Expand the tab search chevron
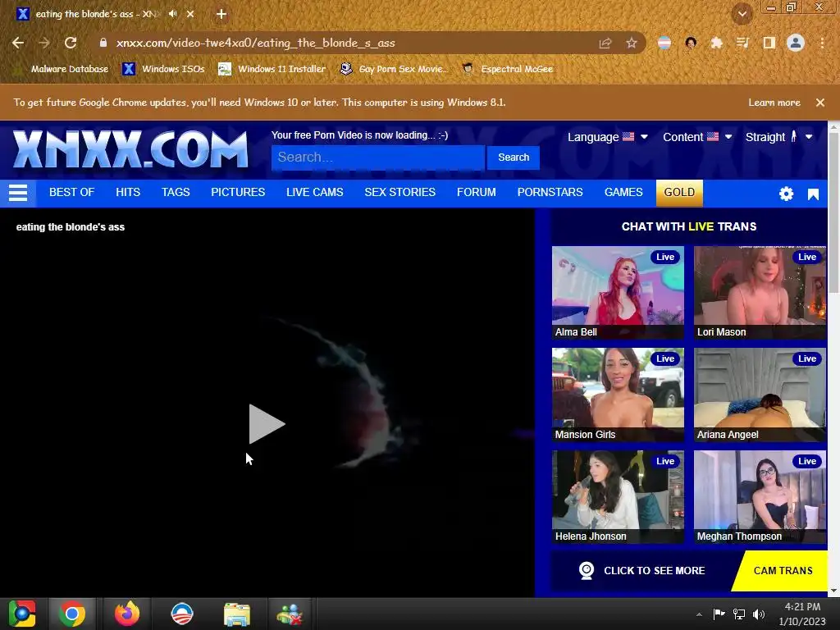 (x=742, y=14)
